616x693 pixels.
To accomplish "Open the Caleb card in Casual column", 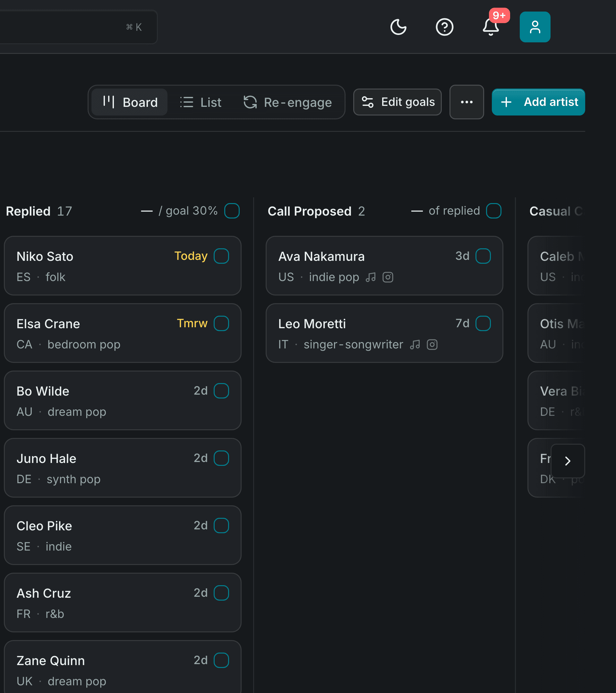I will click(x=556, y=266).
